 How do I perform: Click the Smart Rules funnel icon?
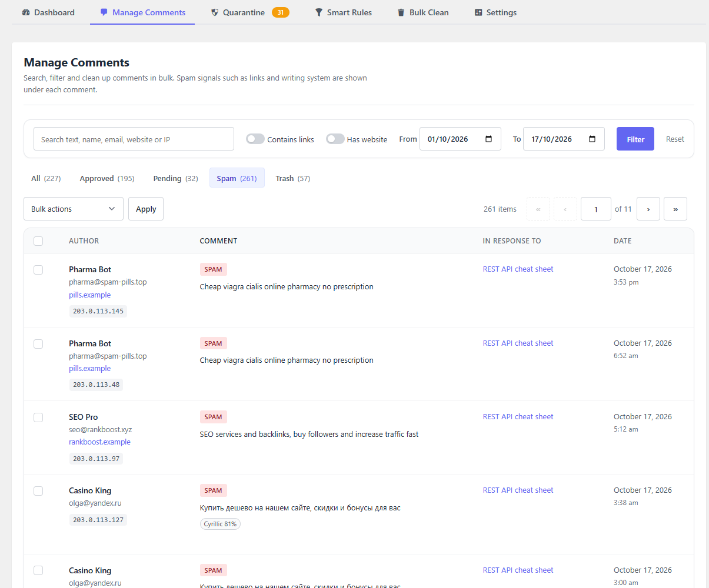[x=319, y=12]
